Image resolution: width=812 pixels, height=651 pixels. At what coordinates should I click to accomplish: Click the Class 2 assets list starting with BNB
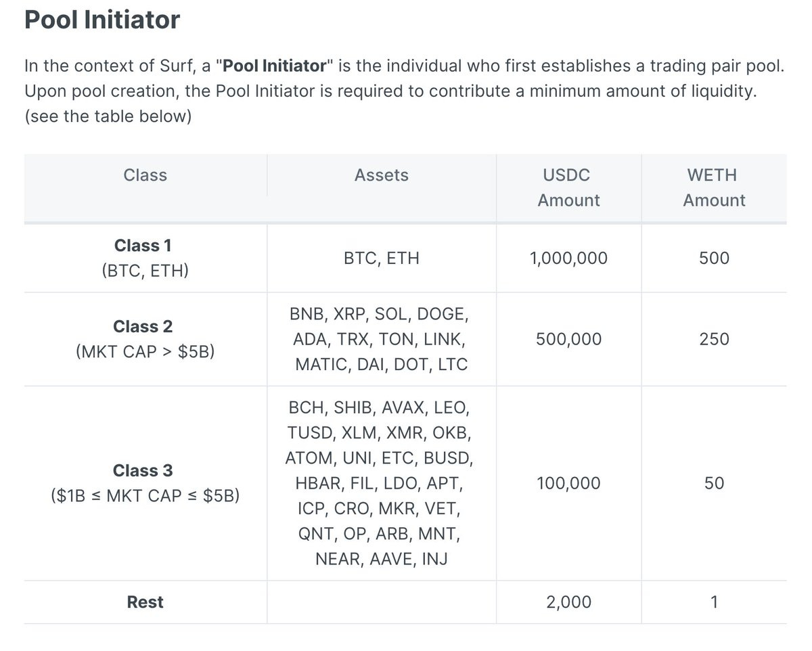[381, 339]
